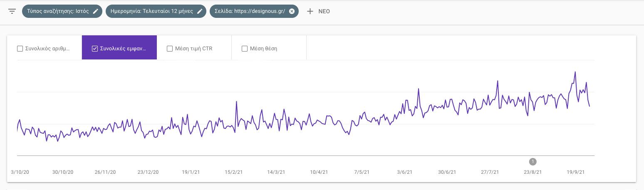Remove the Σελίδα filter with X icon
This screenshot has height=190, width=644.
292,11
